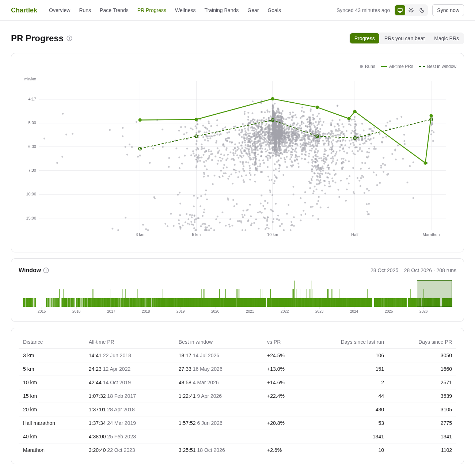This screenshot has width=475, height=476.
Task: Sort by the All-time PR column header
Action: [x=101, y=342]
